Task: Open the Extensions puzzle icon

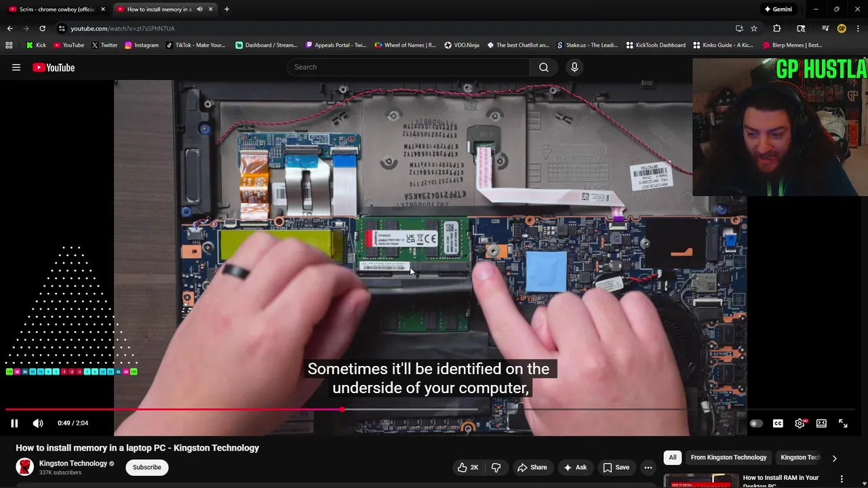Action: (x=777, y=28)
